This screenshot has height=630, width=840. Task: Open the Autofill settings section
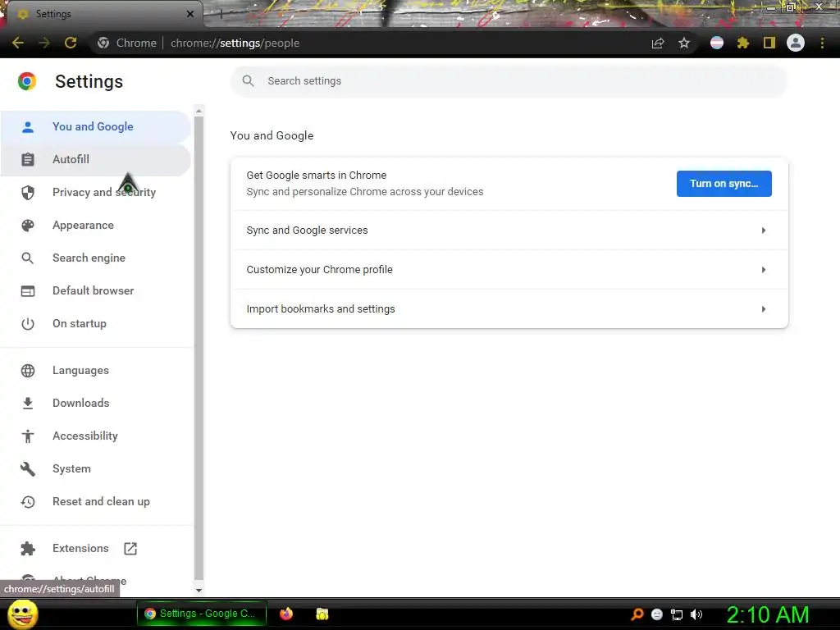[x=95, y=160]
